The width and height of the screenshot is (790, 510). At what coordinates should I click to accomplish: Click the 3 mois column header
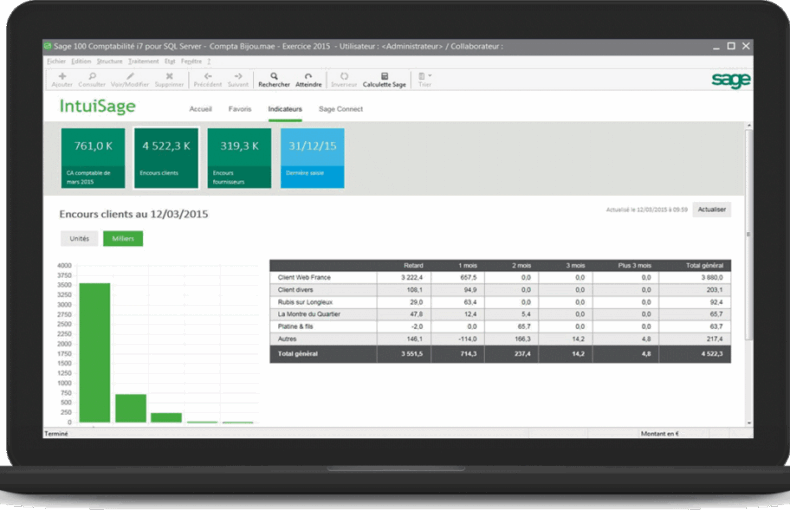point(575,266)
